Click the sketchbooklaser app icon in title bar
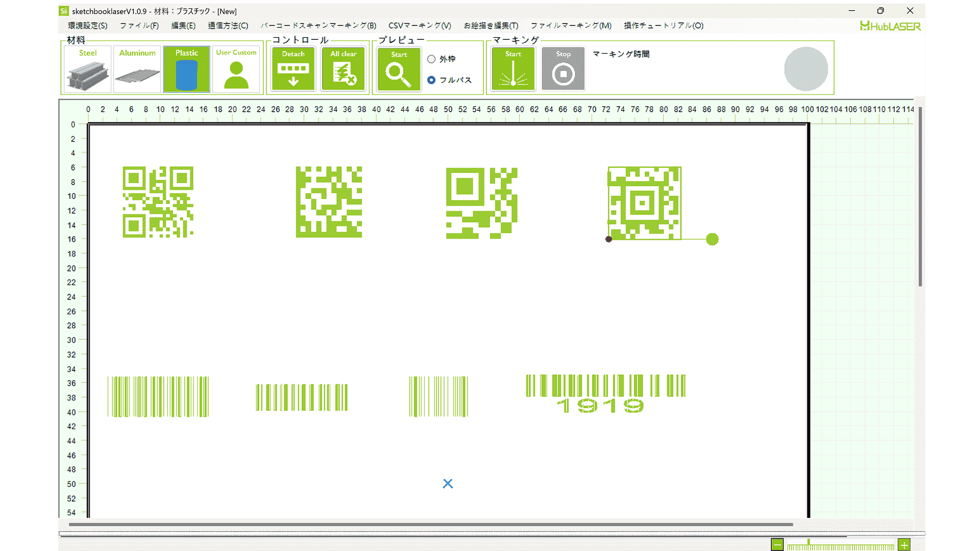Viewport: 980px width, 551px height. tap(64, 11)
